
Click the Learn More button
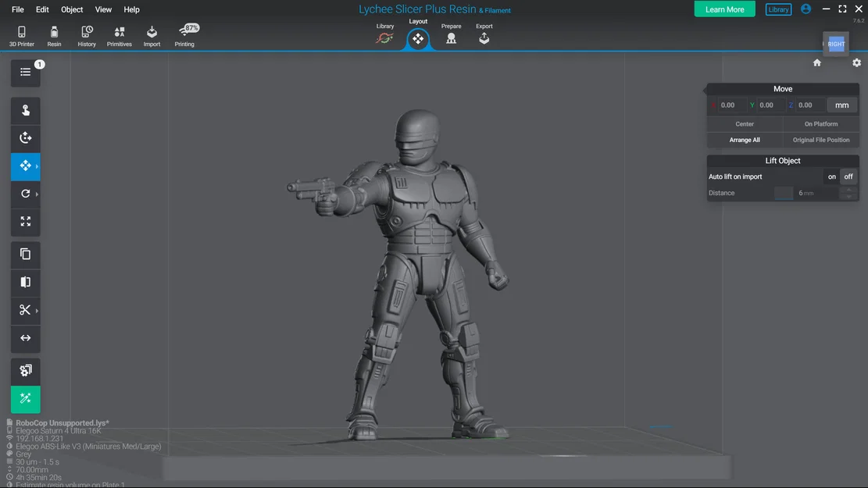(724, 9)
